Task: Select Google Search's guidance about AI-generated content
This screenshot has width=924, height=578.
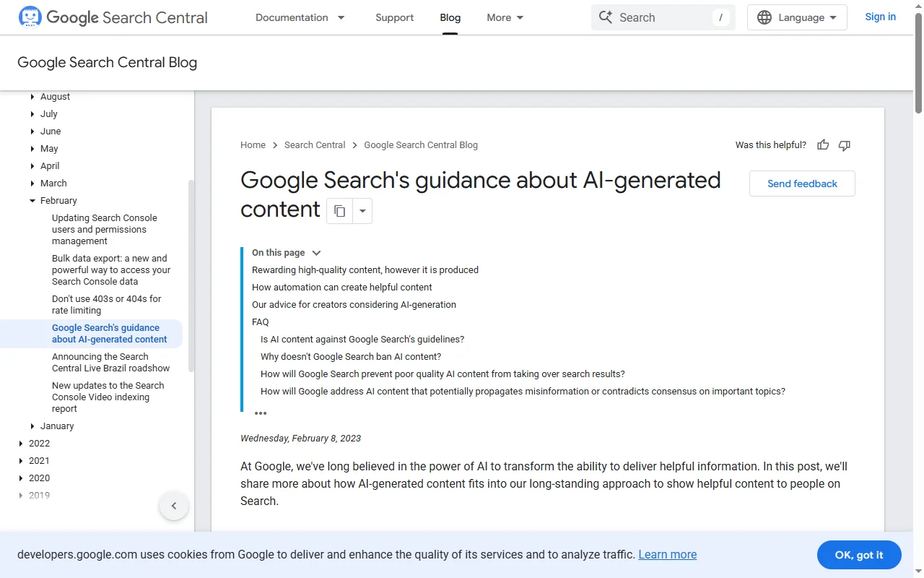Action: 109,334
